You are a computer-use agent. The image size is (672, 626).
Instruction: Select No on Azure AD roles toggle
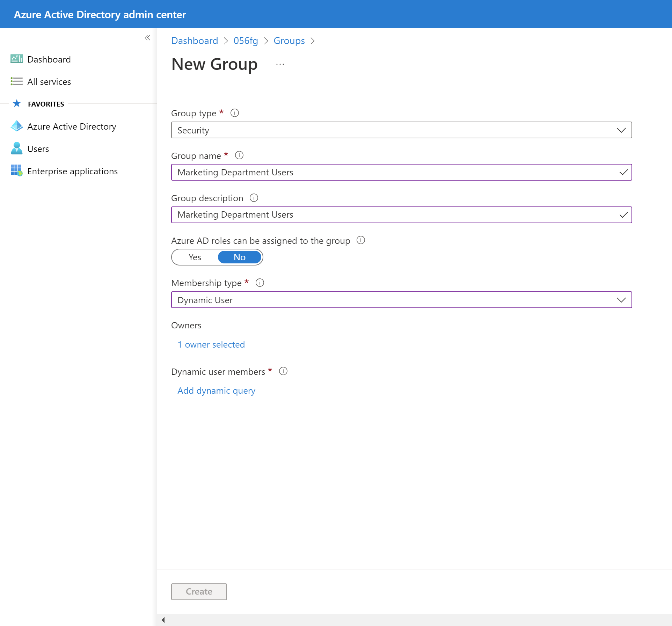point(240,257)
